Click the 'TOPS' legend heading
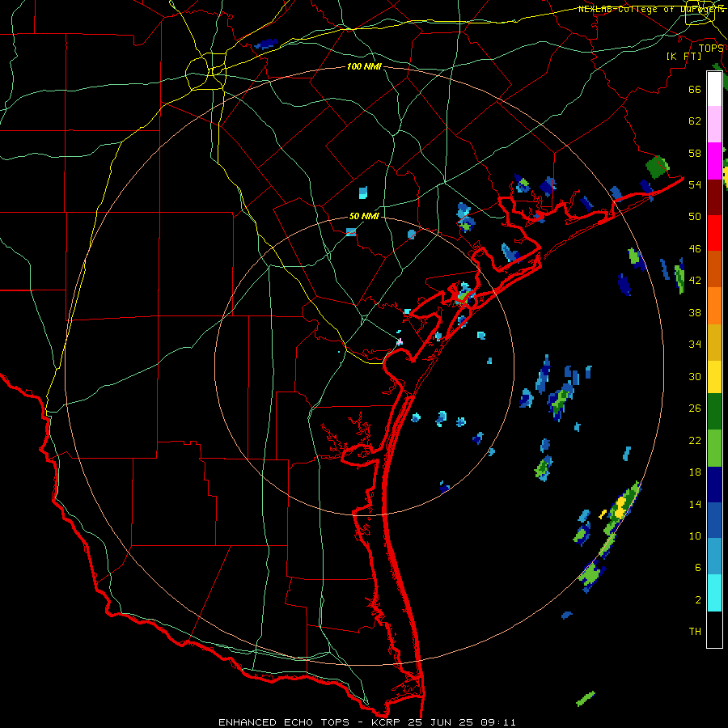Viewport: 728px width, 728px height. click(x=711, y=48)
